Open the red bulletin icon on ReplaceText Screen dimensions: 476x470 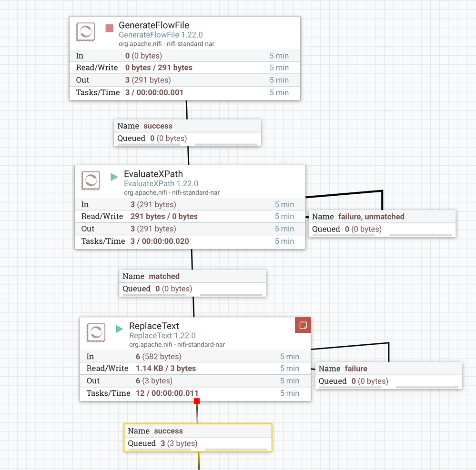point(303,325)
